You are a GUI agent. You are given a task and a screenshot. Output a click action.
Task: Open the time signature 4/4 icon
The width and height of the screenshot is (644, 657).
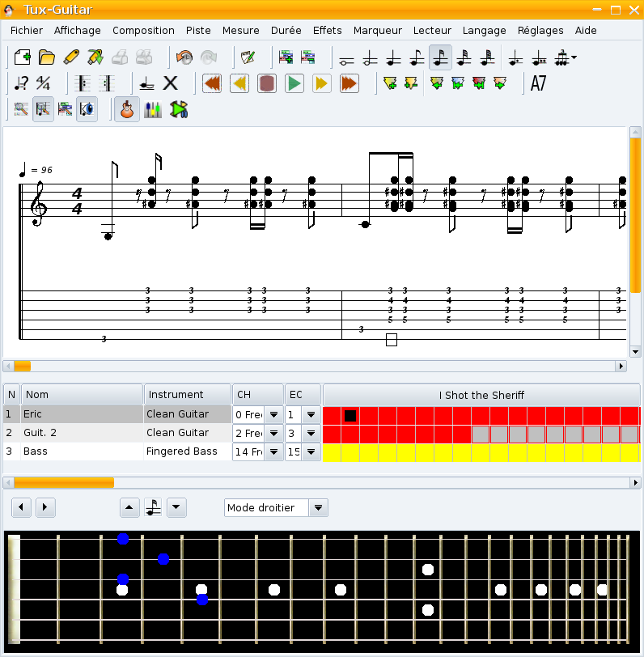click(x=44, y=83)
